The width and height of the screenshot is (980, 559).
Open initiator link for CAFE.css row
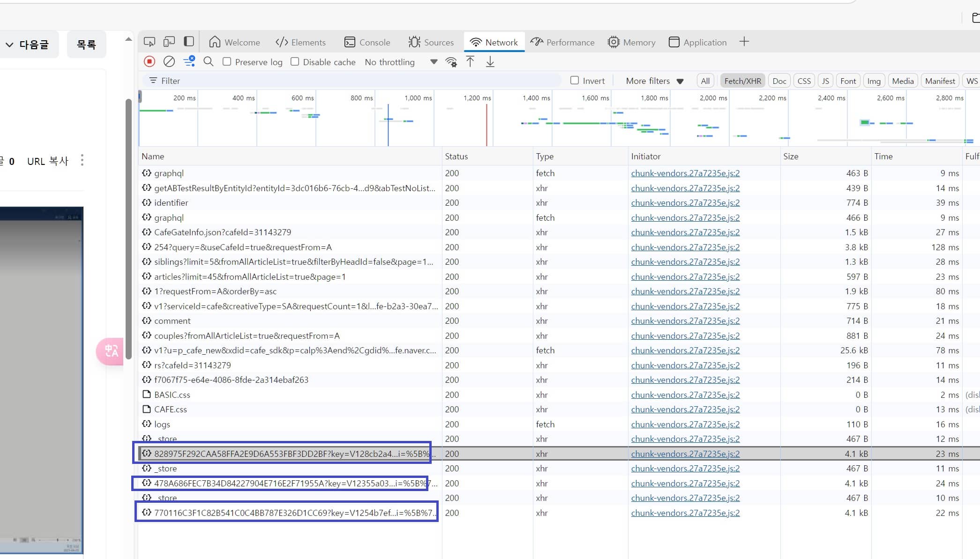pyautogui.click(x=685, y=409)
